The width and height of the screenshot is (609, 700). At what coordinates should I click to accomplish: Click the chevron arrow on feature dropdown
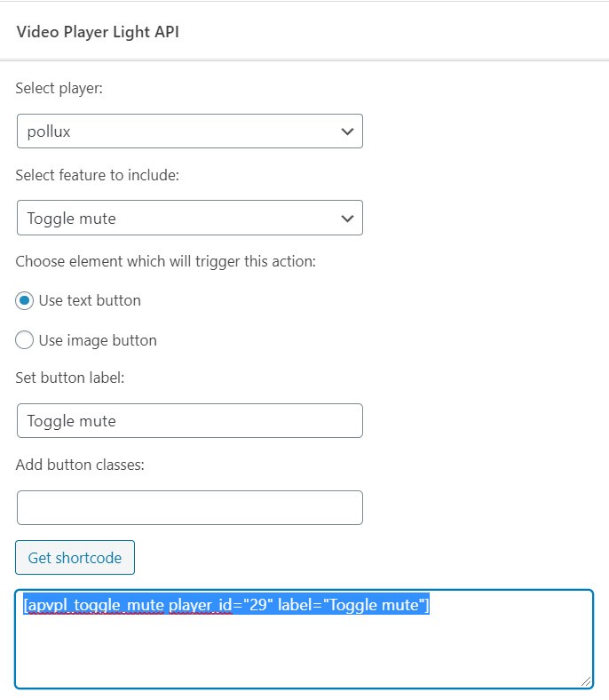[347, 218]
